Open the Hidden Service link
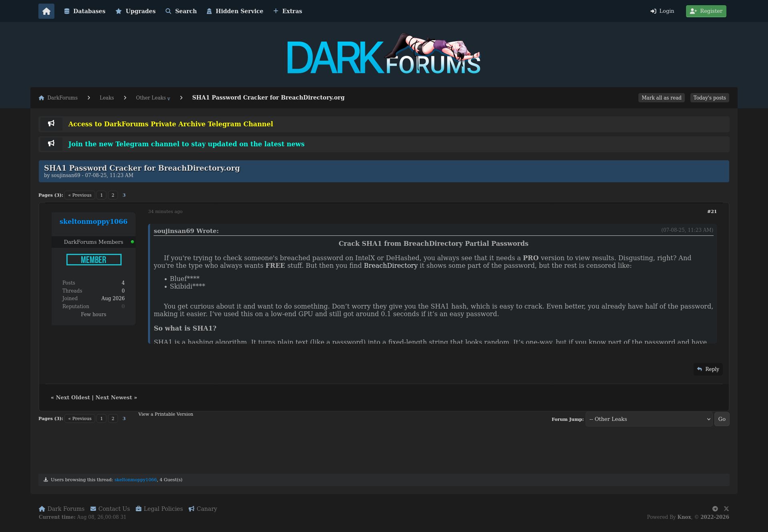 coord(235,11)
